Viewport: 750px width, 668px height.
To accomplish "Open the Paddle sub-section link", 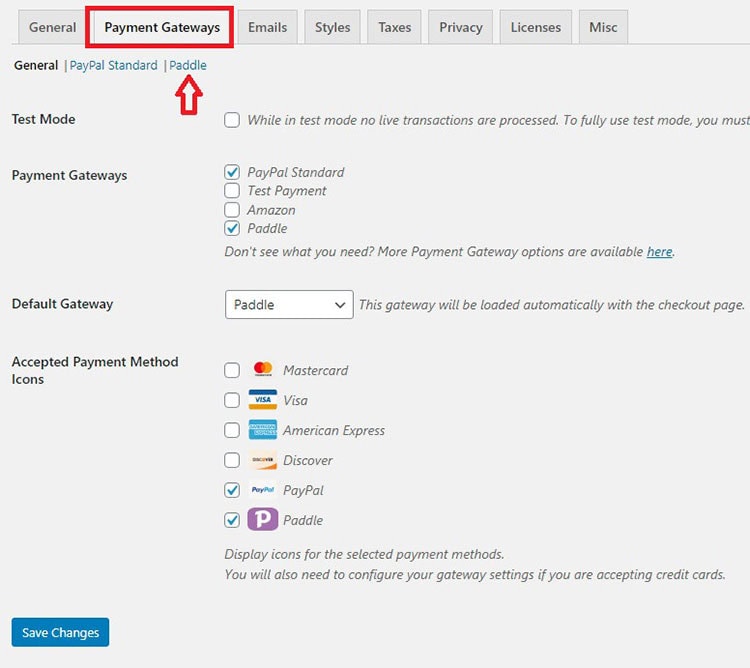I will pos(188,65).
